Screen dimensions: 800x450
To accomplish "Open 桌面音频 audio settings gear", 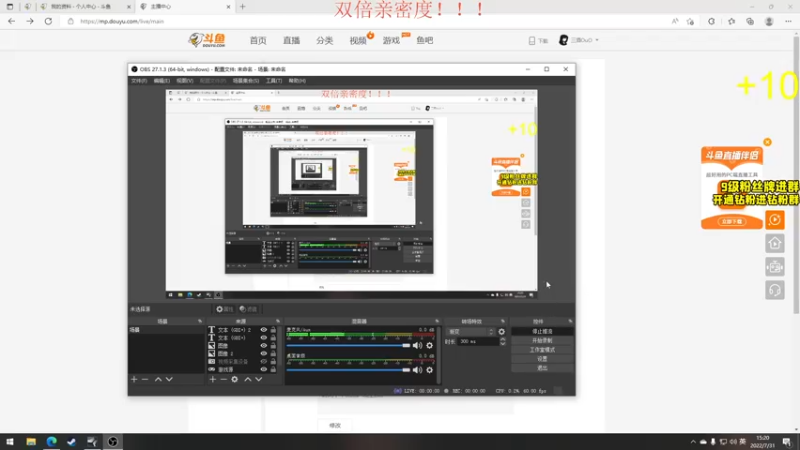I will pyautogui.click(x=430, y=370).
